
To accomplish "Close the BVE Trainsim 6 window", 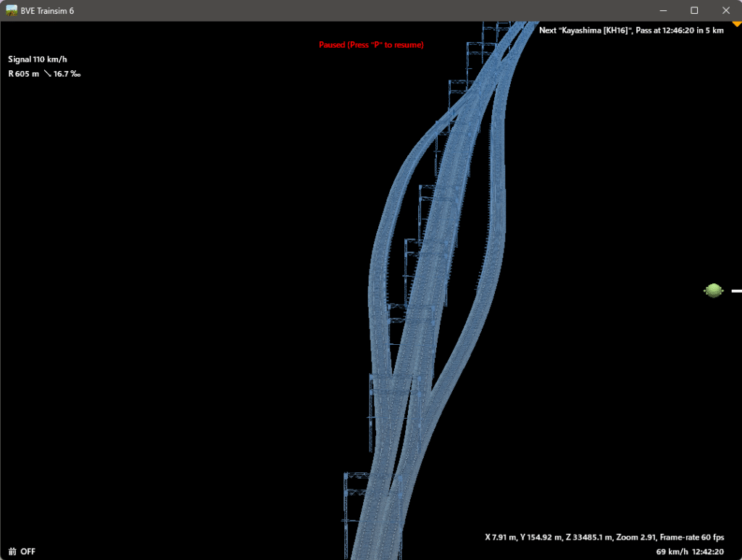I will 726,10.
